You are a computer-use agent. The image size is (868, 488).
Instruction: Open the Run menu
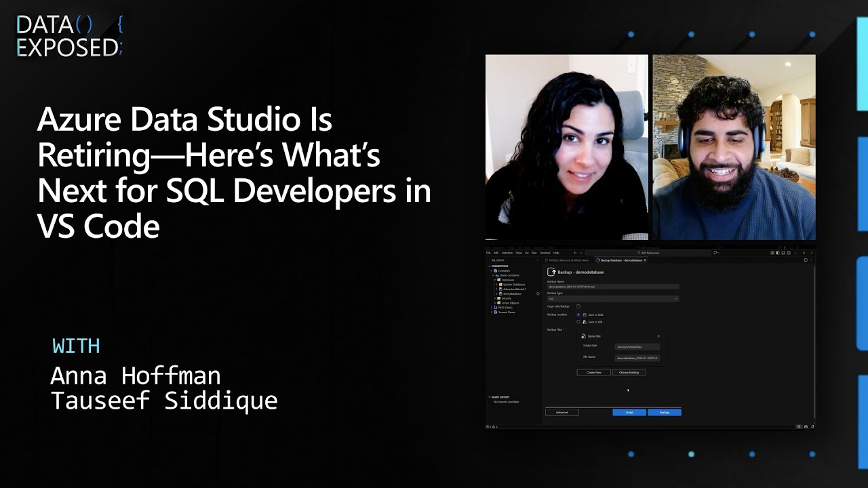[534, 253]
